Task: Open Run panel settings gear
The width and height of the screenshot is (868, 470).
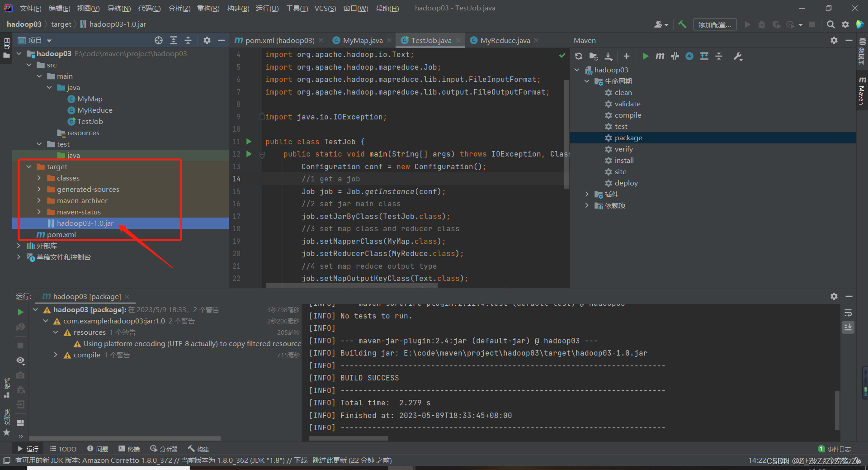Action: point(834,296)
